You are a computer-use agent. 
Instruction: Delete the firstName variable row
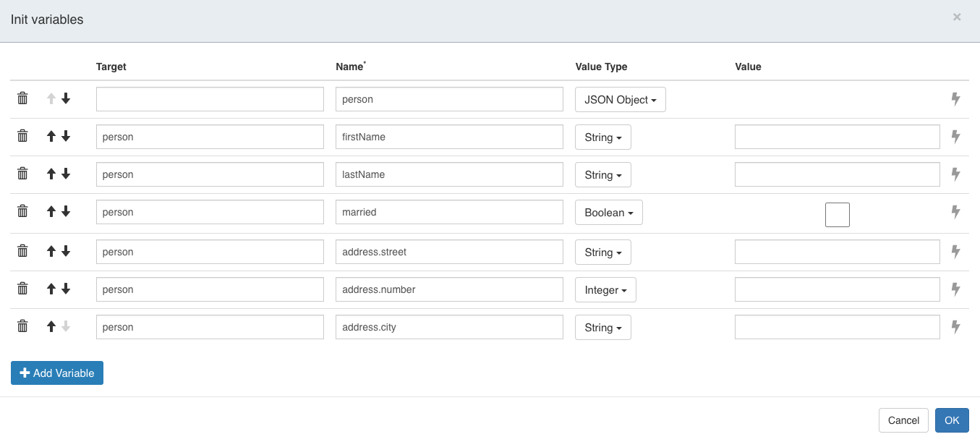click(x=22, y=135)
